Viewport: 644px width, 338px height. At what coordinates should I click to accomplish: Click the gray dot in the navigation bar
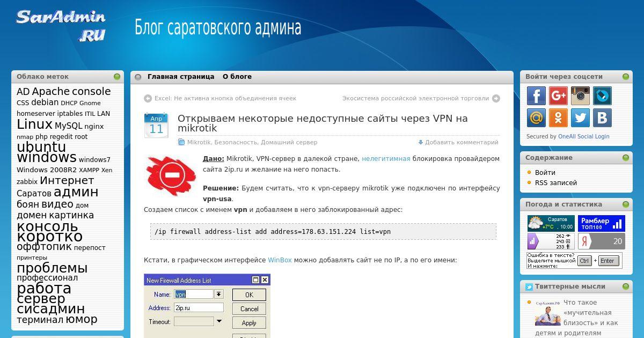pos(138,77)
